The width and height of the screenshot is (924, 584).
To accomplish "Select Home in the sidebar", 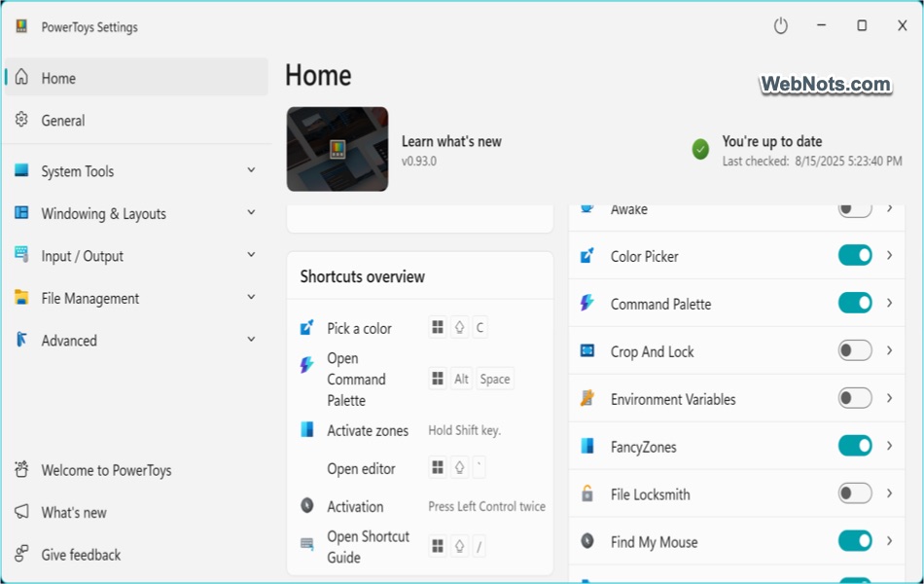I will pyautogui.click(x=136, y=77).
